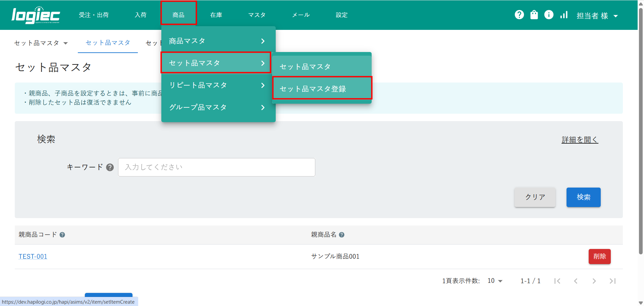Open the TEST-001 product code link

point(33,256)
